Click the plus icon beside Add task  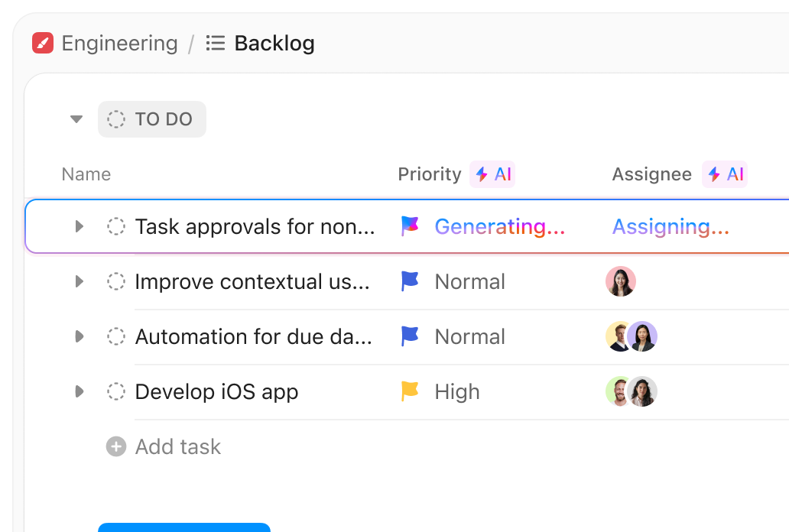tap(115, 446)
